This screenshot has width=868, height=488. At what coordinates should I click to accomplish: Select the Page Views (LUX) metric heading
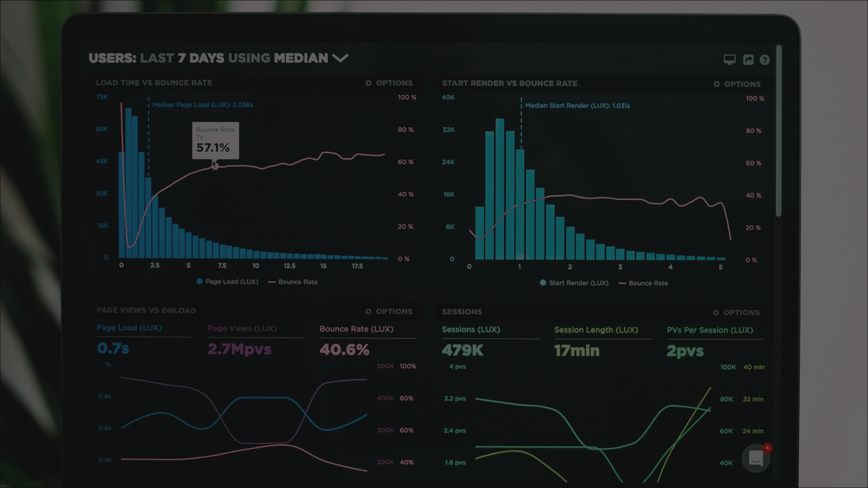242,328
